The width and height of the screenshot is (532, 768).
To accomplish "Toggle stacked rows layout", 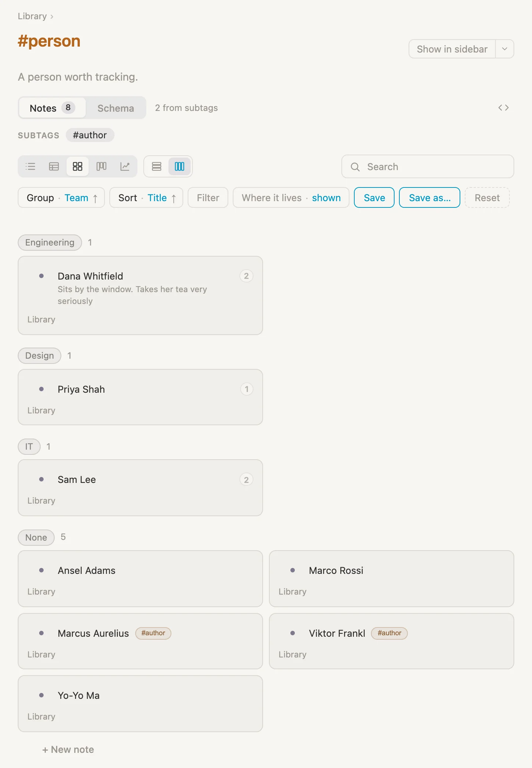I will [x=157, y=166].
